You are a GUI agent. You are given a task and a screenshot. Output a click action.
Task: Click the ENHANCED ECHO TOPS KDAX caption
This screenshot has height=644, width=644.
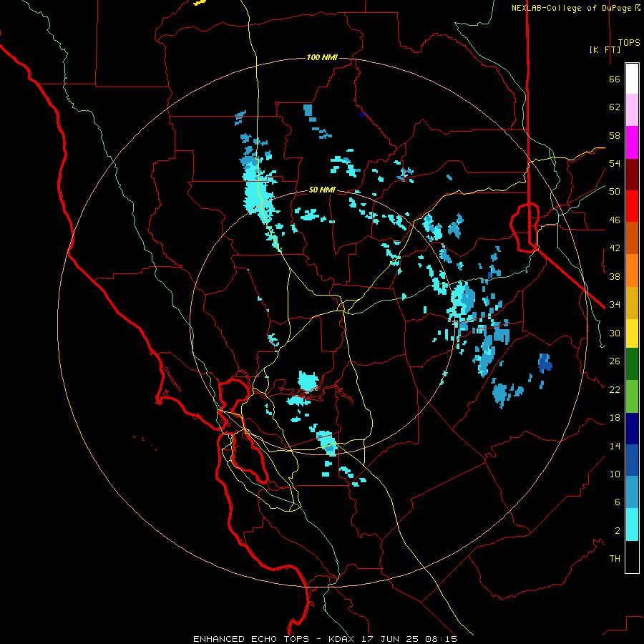click(x=325, y=639)
